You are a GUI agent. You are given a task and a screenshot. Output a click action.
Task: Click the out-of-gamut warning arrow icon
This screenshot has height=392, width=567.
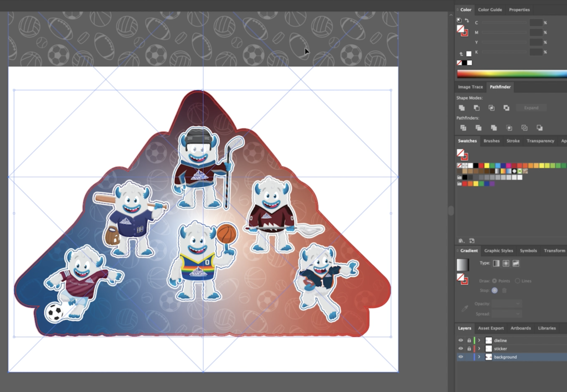[461, 54]
